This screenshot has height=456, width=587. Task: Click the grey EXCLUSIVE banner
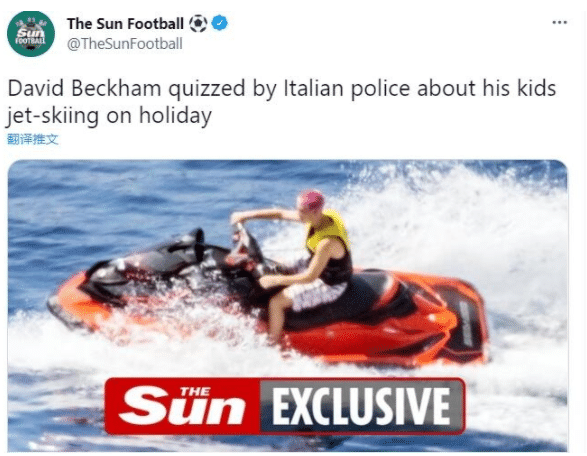tap(362, 407)
